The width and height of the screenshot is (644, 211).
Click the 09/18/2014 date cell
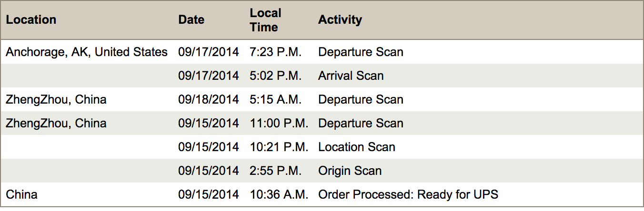209,100
